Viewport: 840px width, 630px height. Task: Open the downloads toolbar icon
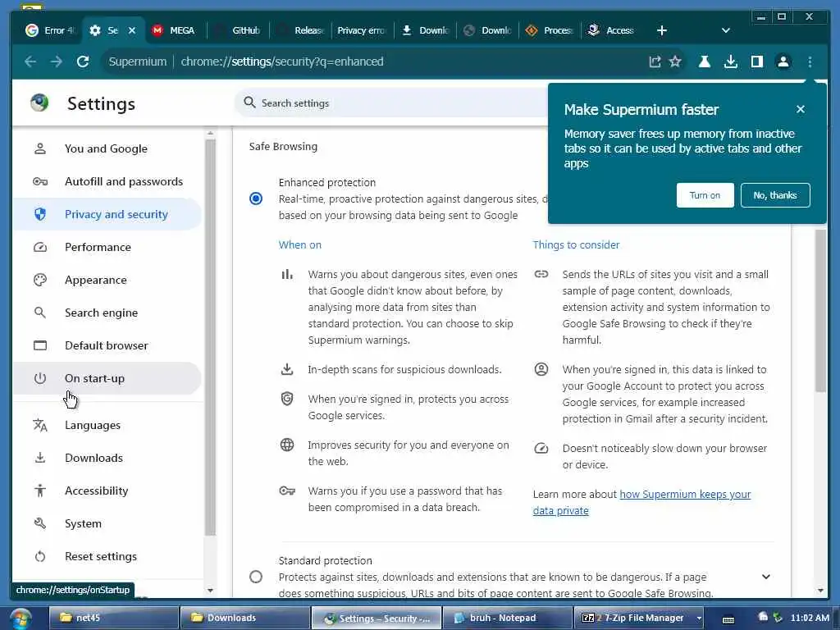(730, 62)
